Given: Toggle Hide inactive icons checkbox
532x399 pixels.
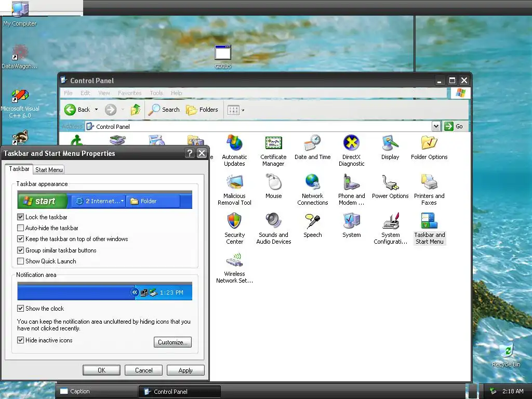Looking at the screenshot, I should pyautogui.click(x=20, y=340).
